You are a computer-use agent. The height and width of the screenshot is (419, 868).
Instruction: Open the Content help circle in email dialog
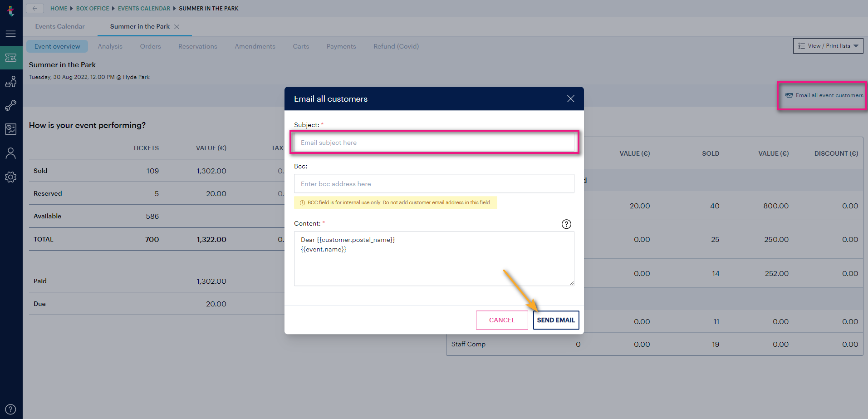point(566,223)
